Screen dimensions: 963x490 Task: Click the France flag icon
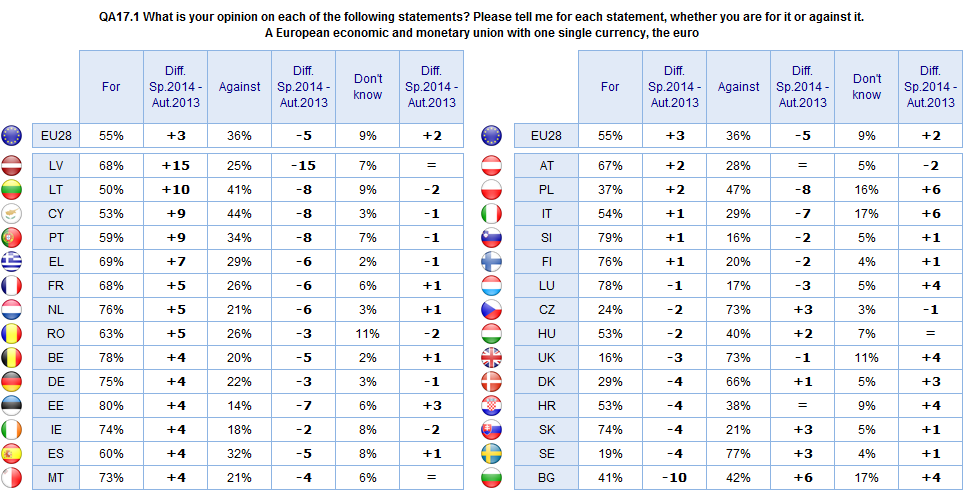coord(14,285)
